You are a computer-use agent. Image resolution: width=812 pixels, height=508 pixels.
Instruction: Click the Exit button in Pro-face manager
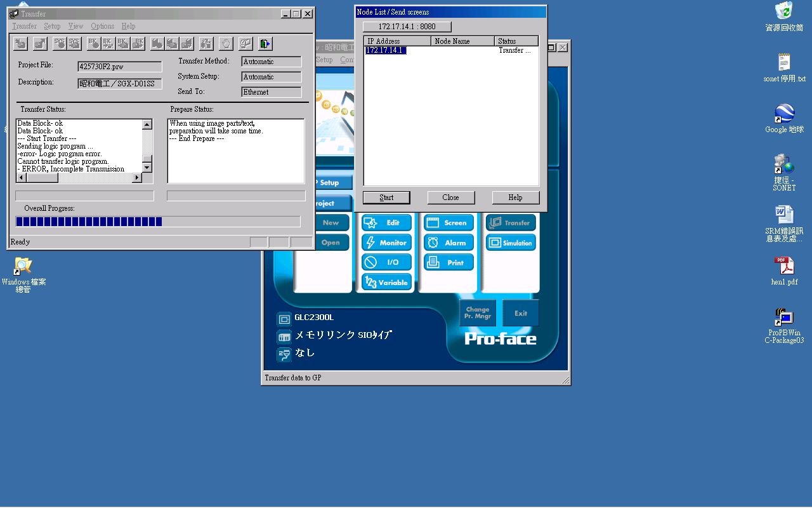[x=520, y=313]
